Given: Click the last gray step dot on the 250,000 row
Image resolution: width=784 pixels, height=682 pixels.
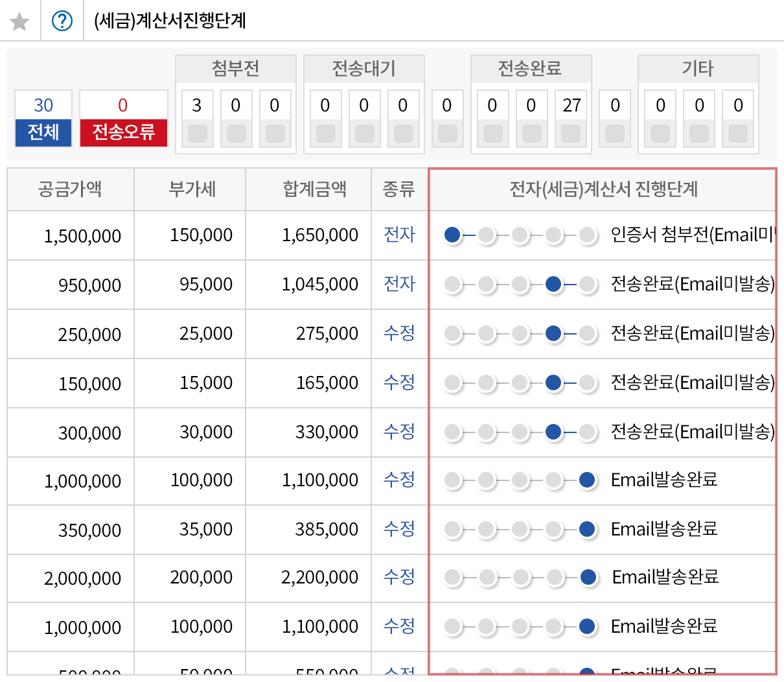Looking at the screenshot, I should (x=587, y=334).
